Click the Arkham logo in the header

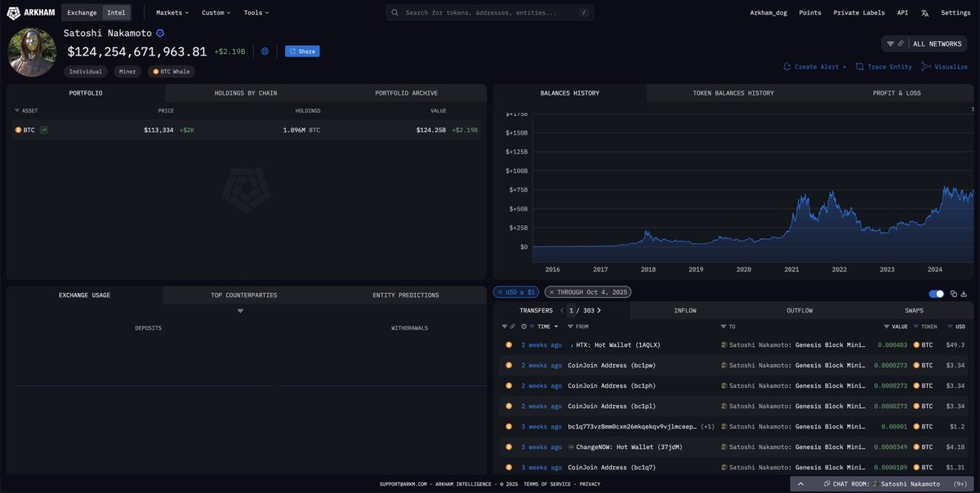[x=32, y=12]
